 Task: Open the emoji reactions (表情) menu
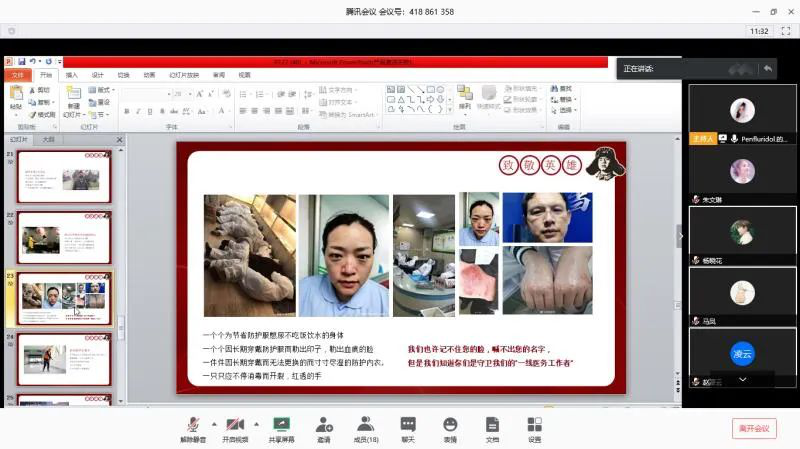coord(450,430)
